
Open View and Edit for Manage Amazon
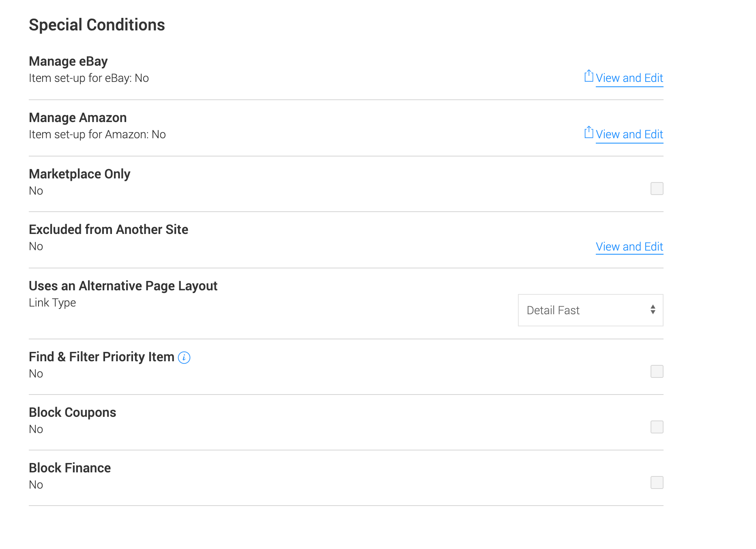(629, 134)
